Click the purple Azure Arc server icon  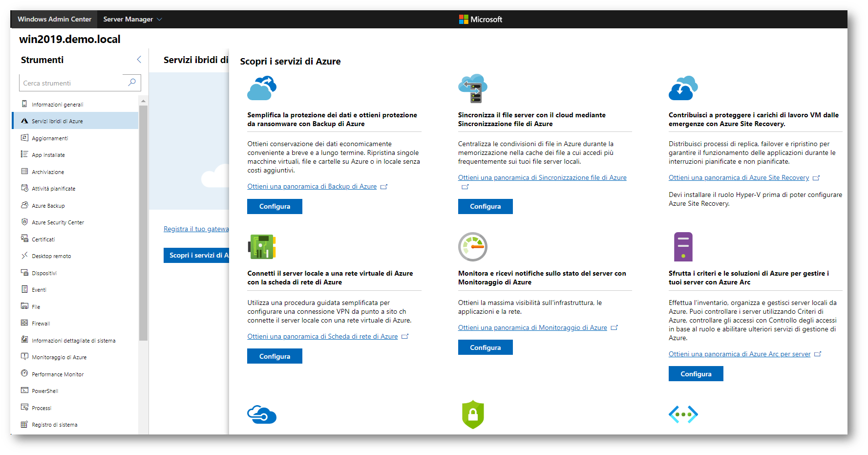683,247
